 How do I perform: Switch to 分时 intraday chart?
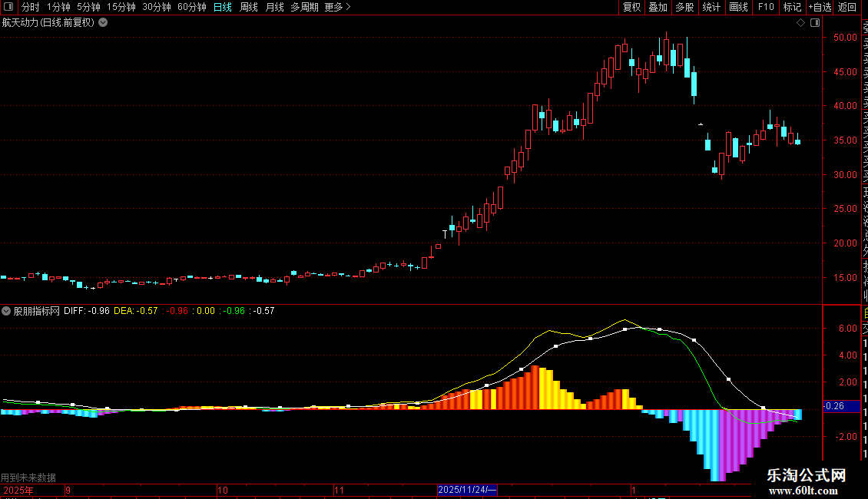click(31, 7)
